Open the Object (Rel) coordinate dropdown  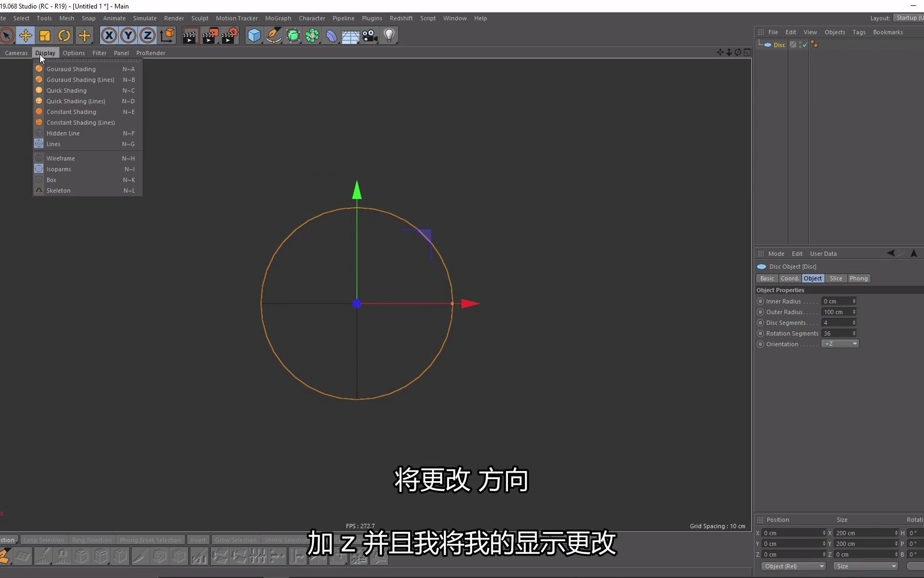(794, 566)
